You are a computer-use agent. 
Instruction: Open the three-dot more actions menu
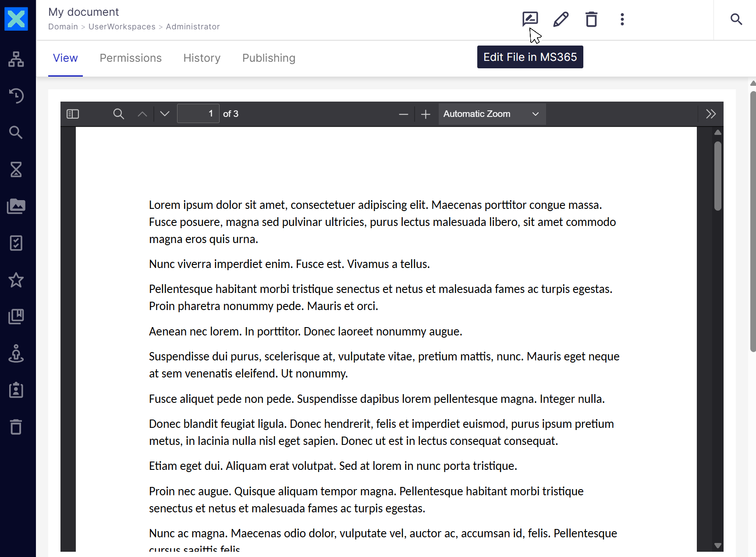tap(622, 19)
